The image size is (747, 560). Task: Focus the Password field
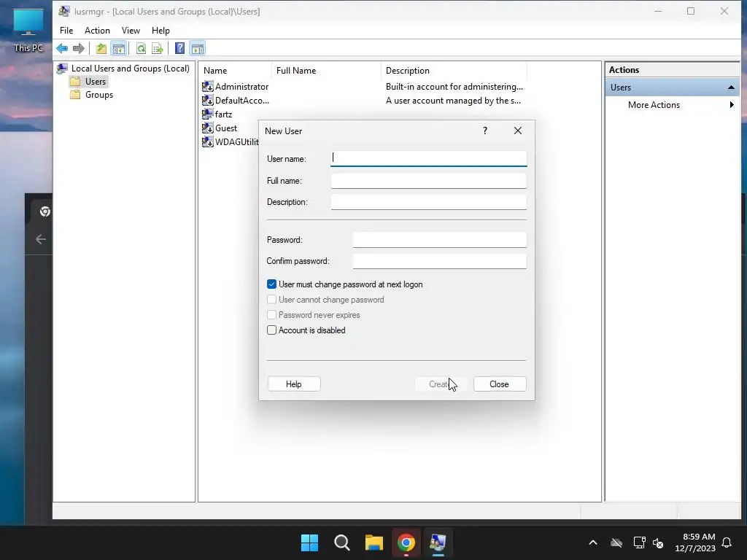click(440, 239)
